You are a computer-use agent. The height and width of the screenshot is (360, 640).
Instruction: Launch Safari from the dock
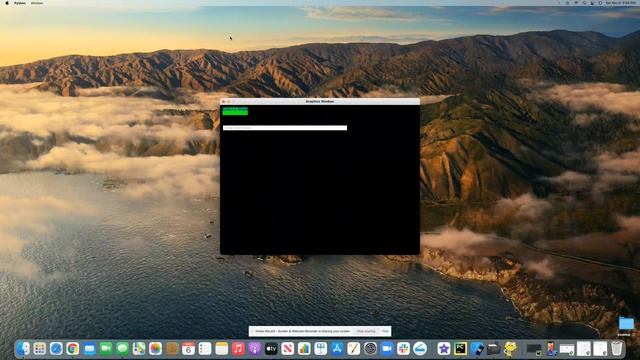coord(56,349)
